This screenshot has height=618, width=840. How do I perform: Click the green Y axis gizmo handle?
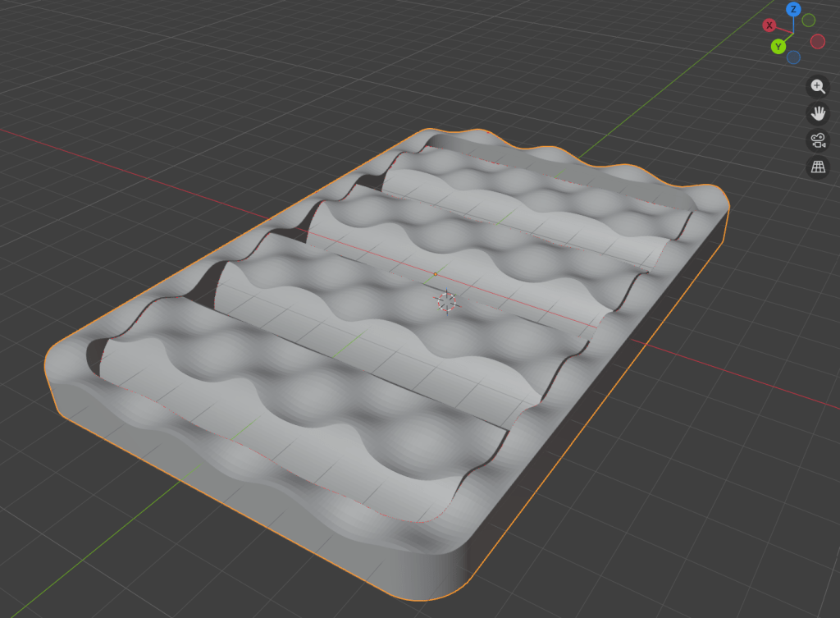click(x=778, y=47)
